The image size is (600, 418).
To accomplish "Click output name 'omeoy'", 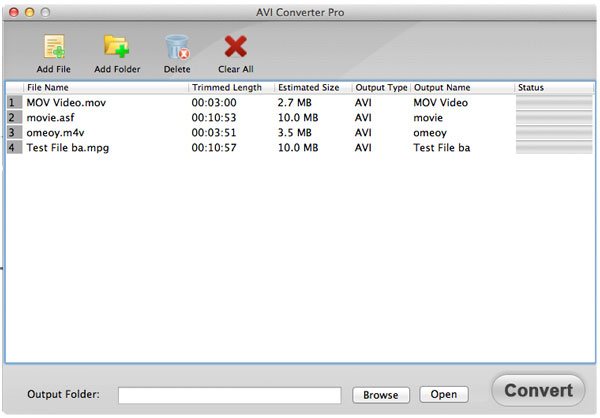I will 430,133.
